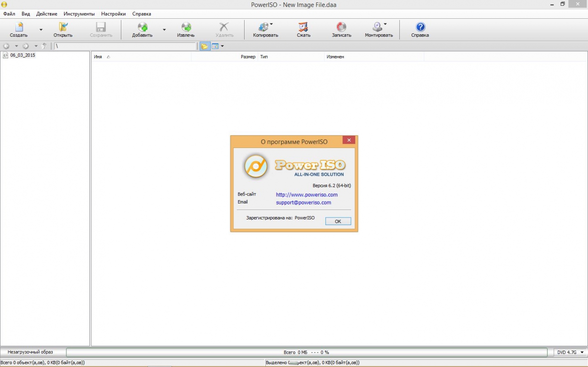This screenshot has height=367, width=588.
Task: Open the Справка menu in menu bar
Action: [142, 14]
